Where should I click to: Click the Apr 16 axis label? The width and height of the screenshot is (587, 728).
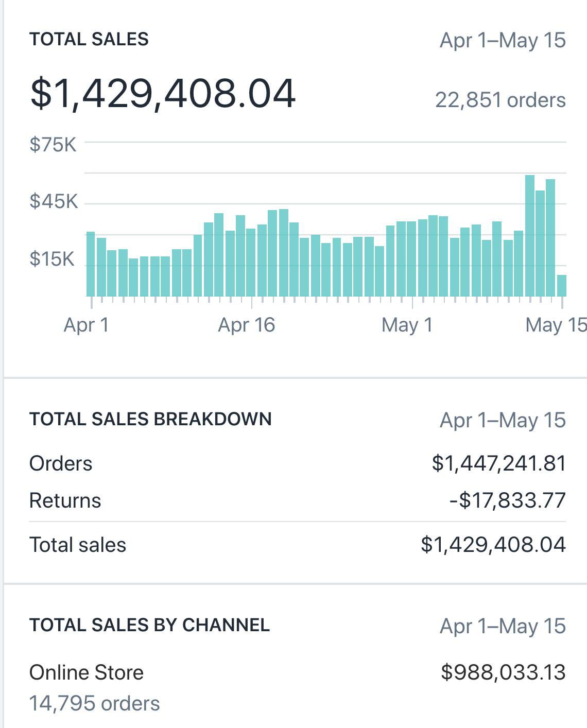pos(246,325)
